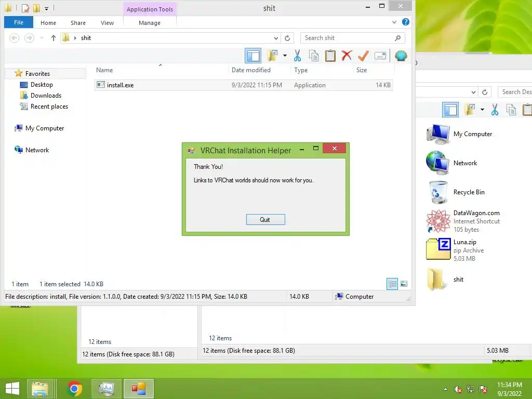Go up one folder level
532x399 pixels.
pos(54,38)
